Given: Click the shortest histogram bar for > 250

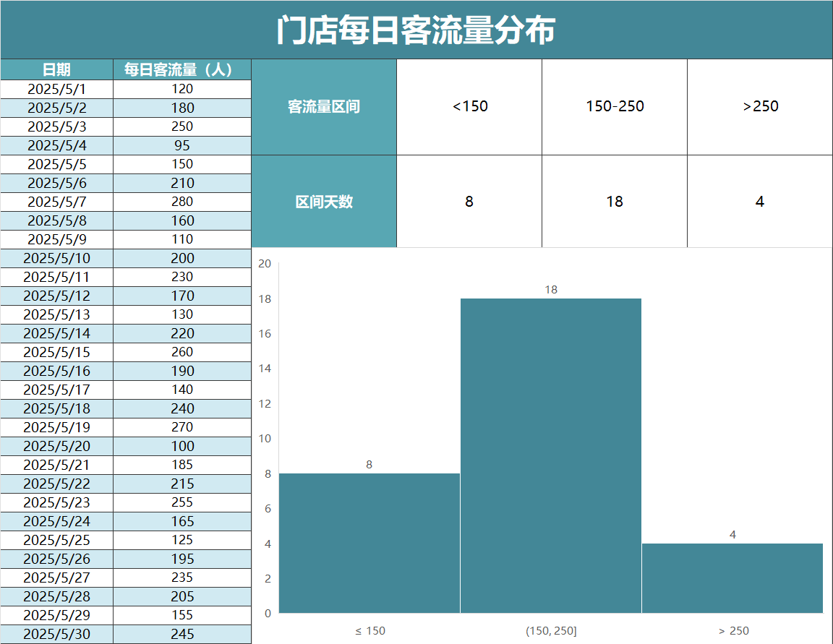Looking at the screenshot, I should pyautogui.click(x=732, y=578).
